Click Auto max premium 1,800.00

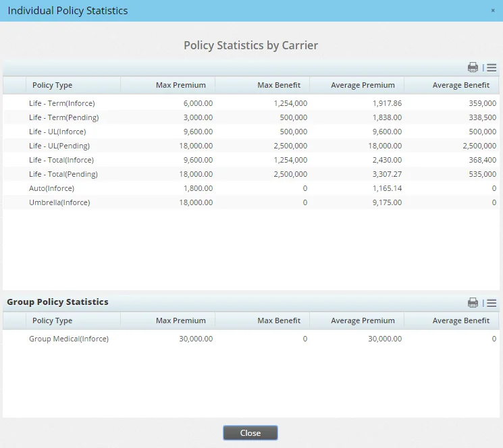click(198, 188)
